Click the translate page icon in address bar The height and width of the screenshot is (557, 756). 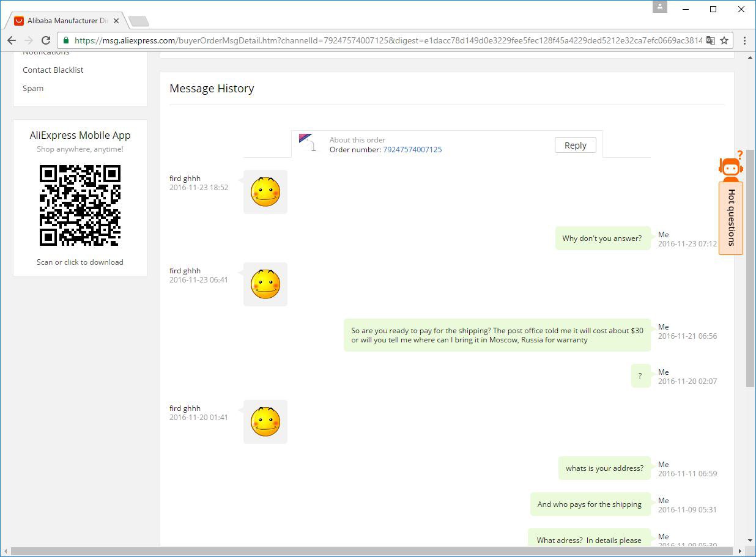pyautogui.click(x=710, y=40)
